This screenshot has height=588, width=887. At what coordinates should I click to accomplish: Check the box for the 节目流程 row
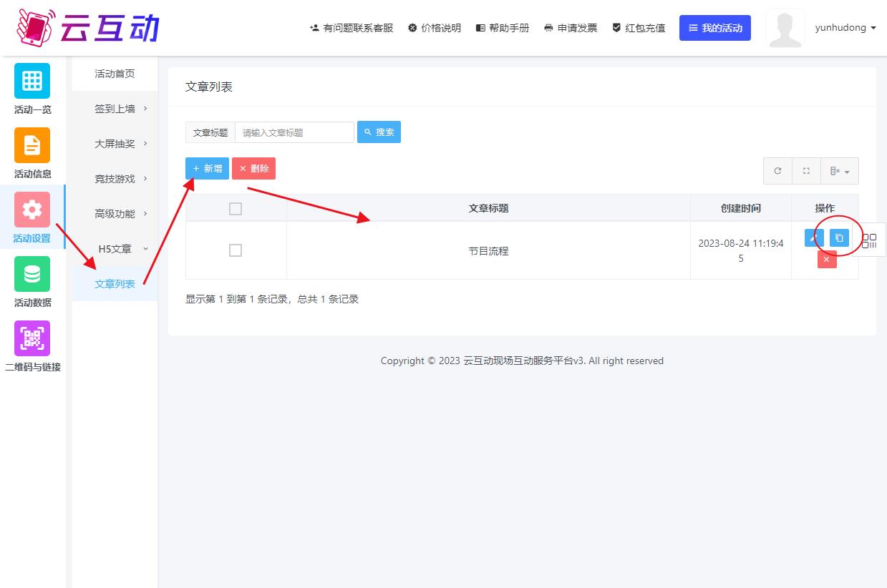click(x=236, y=250)
